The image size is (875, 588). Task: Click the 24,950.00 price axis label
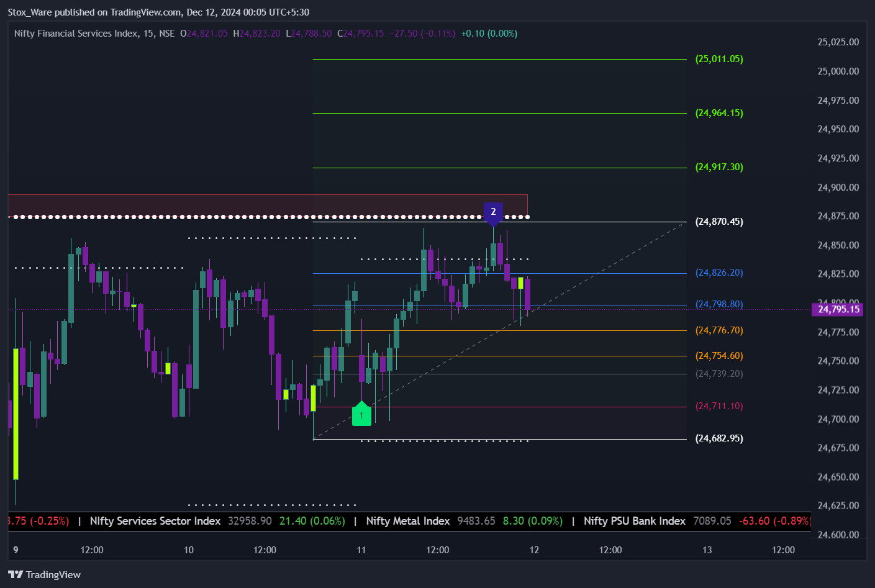838,129
